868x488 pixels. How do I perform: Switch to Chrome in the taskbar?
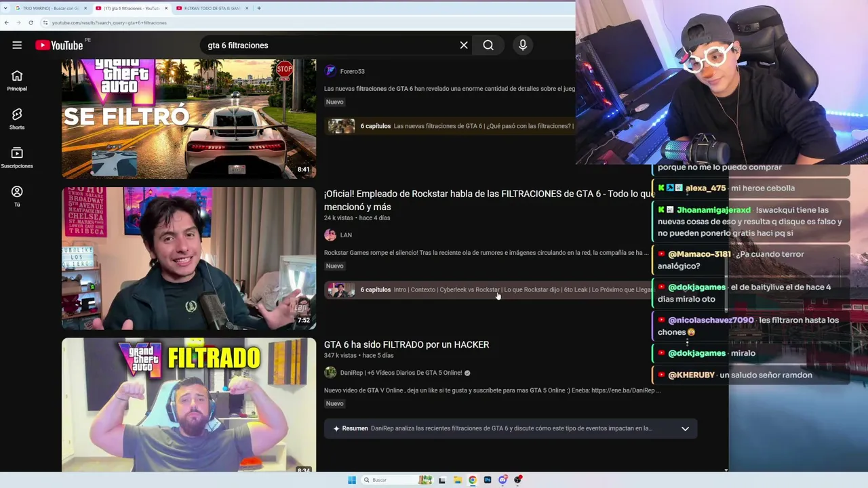click(473, 480)
